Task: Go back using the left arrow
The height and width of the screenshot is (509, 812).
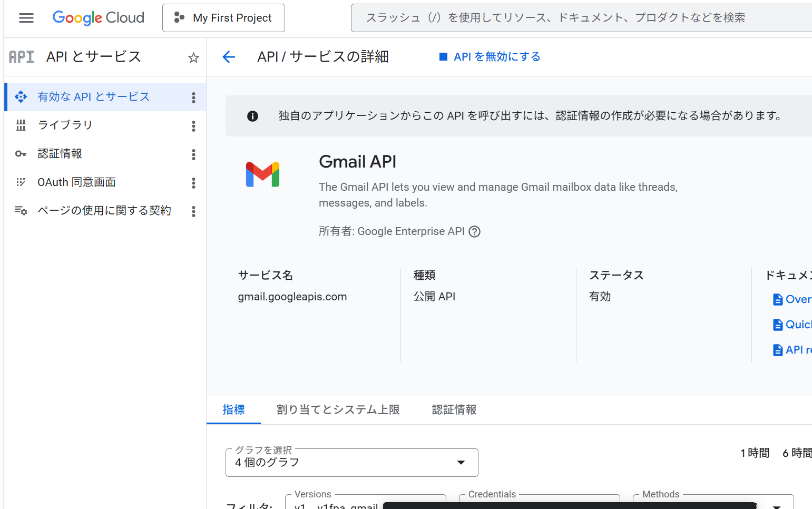Action: [x=229, y=57]
